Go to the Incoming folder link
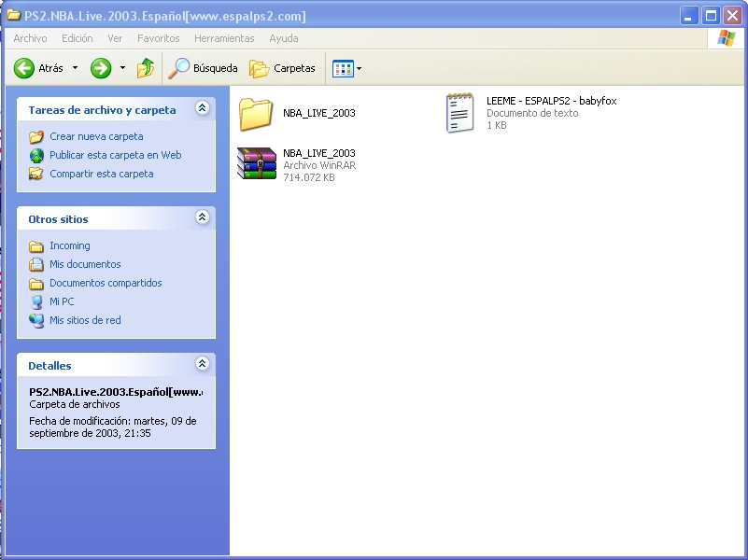The width and height of the screenshot is (748, 560). pyautogui.click(x=70, y=245)
